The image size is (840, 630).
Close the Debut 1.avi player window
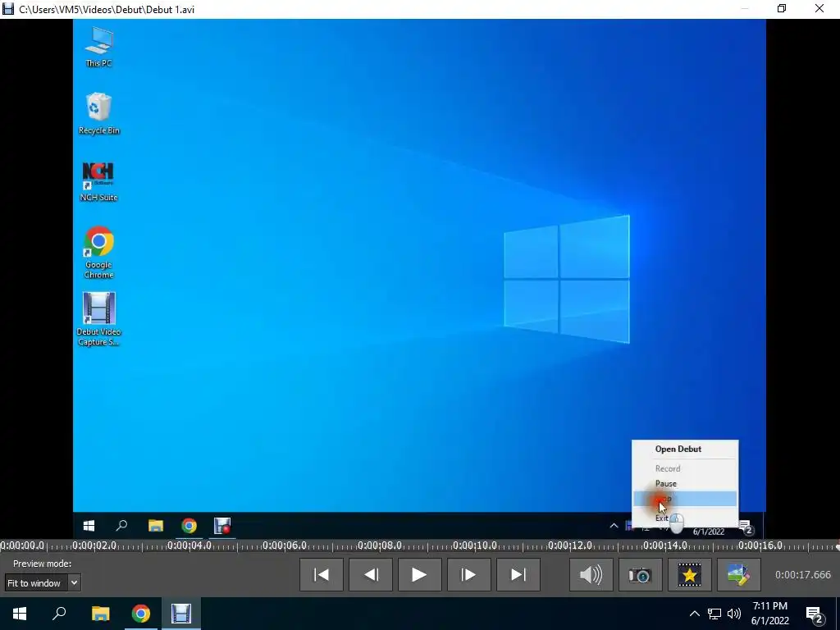click(x=819, y=8)
